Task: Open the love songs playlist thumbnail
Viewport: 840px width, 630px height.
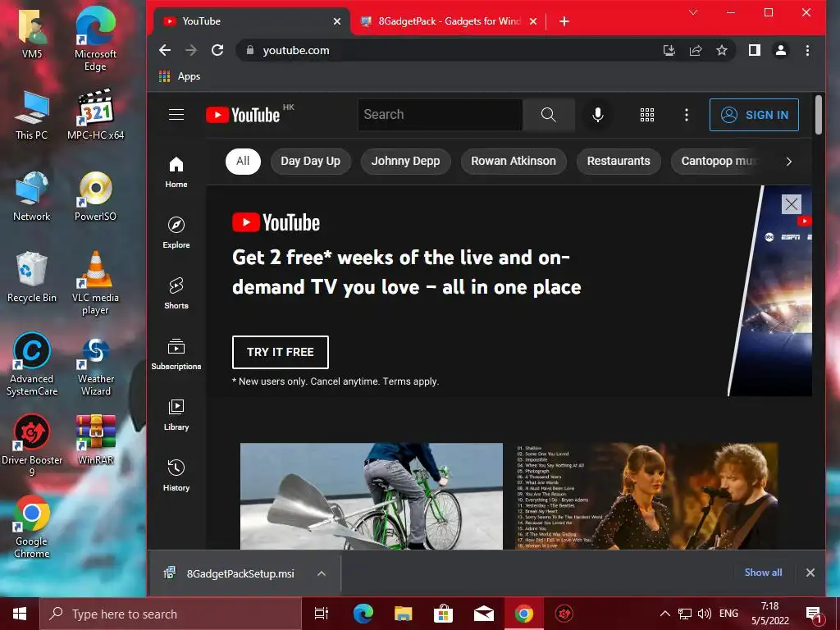Action: (x=646, y=496)
